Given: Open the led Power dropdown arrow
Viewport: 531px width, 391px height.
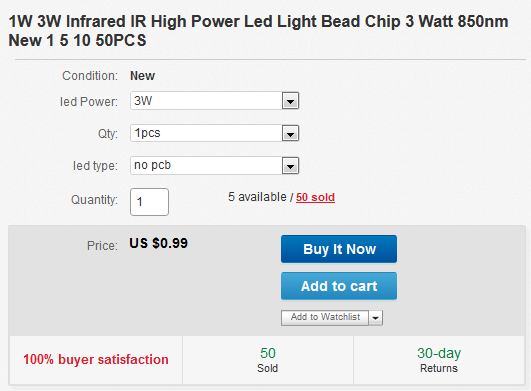Looking at the screenshot, I should coord(290,101).
